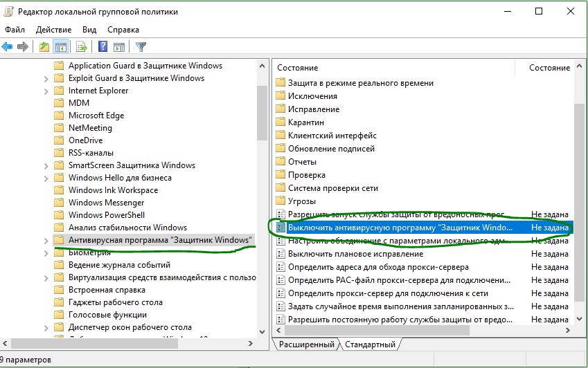Image resolution: width=588 pixels, height=368 pixels.
Task: Select the Windows Messenger tree item
Action: coord(106,203)
